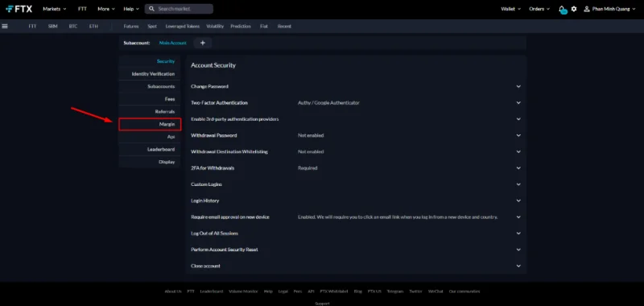Open the settings gear icon
Viewport: 644px width, 306px height.
tap(574, 9)
